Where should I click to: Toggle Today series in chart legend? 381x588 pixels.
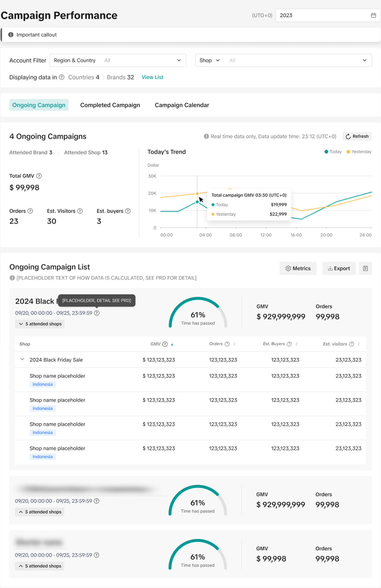click(x=333, y=152)
